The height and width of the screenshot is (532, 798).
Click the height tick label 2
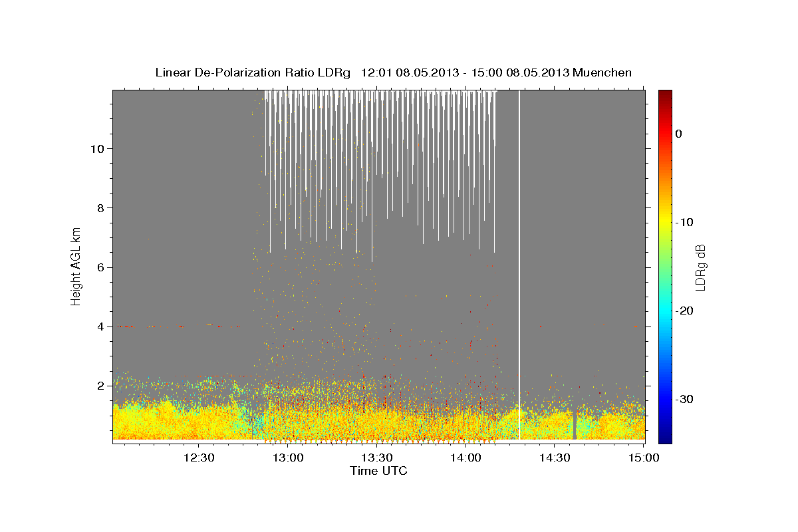99,385
